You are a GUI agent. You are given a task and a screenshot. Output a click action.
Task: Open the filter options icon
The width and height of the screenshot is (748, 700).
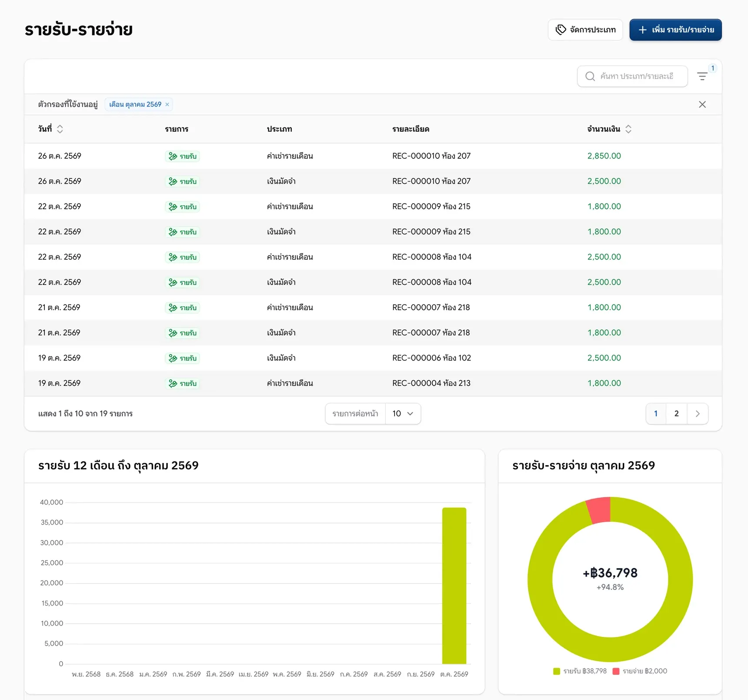pyautogui.click(x=702, y=76)
